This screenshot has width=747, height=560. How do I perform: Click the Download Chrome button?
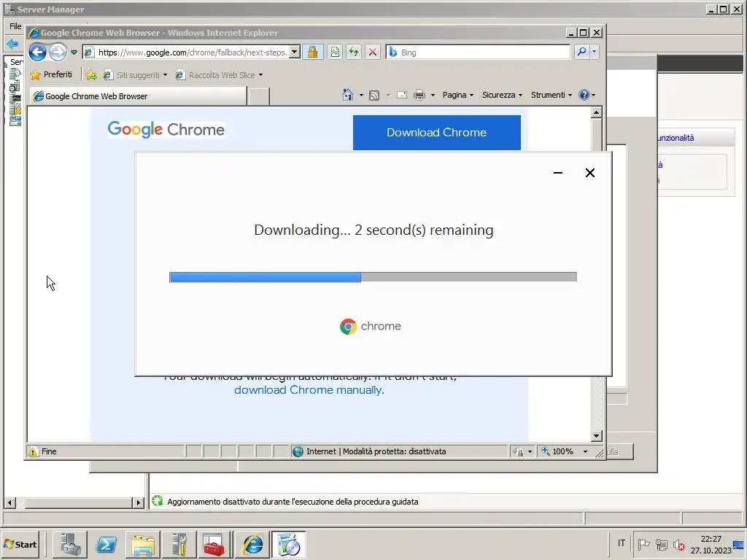(437, 133)
